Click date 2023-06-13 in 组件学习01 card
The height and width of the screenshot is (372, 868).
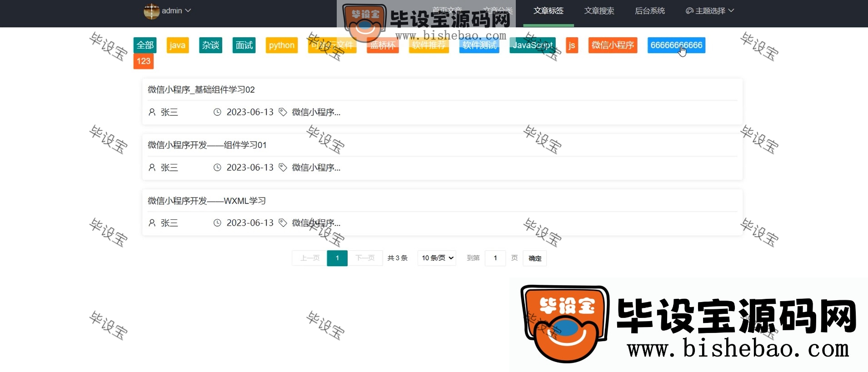(250, 168)
